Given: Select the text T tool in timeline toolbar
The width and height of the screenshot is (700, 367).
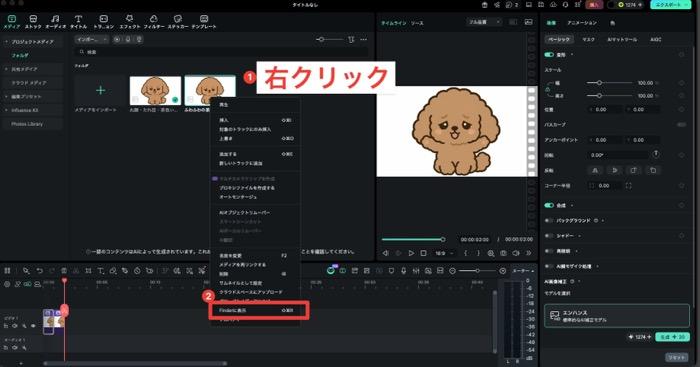Looking at the screenshot, I should pyautogui.click(x=101, y=271).
